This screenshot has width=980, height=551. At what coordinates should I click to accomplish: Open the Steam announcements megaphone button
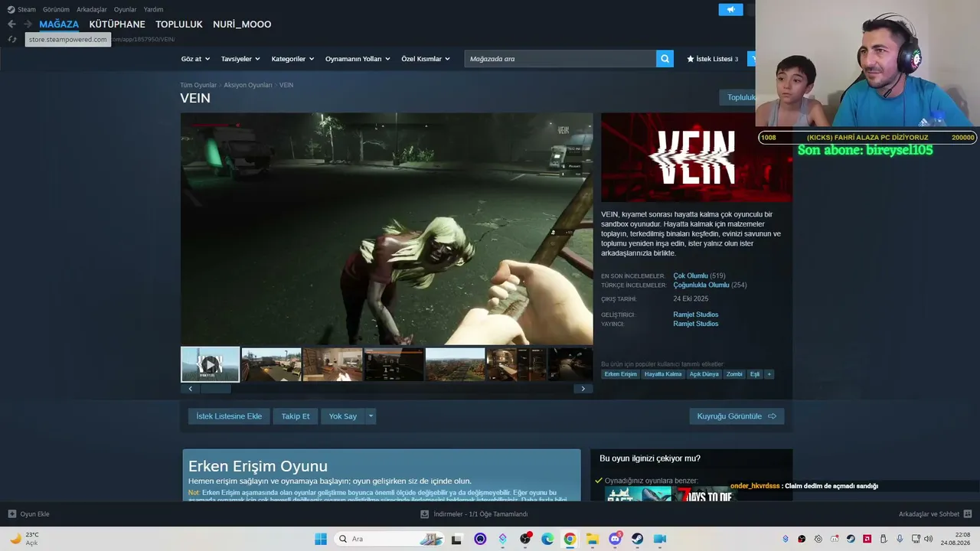pyautogui.click(x=730, y=10)
